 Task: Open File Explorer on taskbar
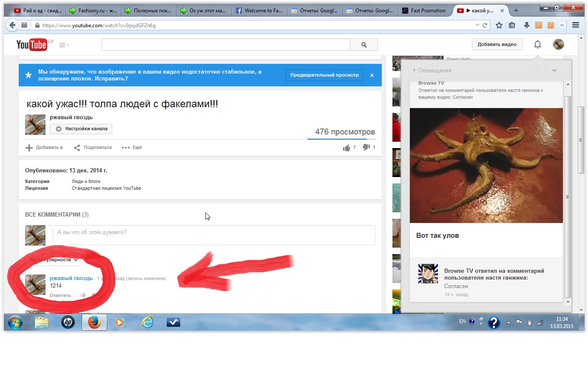click(42, 323)
